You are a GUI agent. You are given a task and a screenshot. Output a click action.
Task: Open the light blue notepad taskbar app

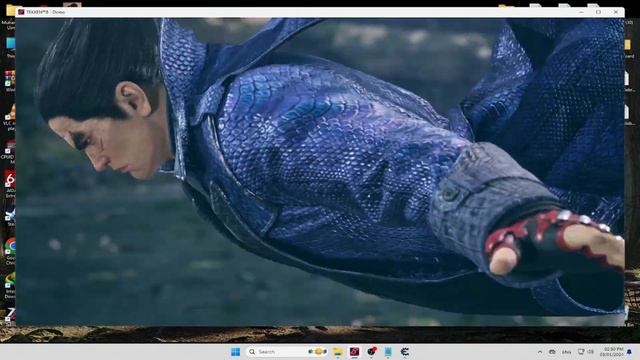tap(388, 352)
